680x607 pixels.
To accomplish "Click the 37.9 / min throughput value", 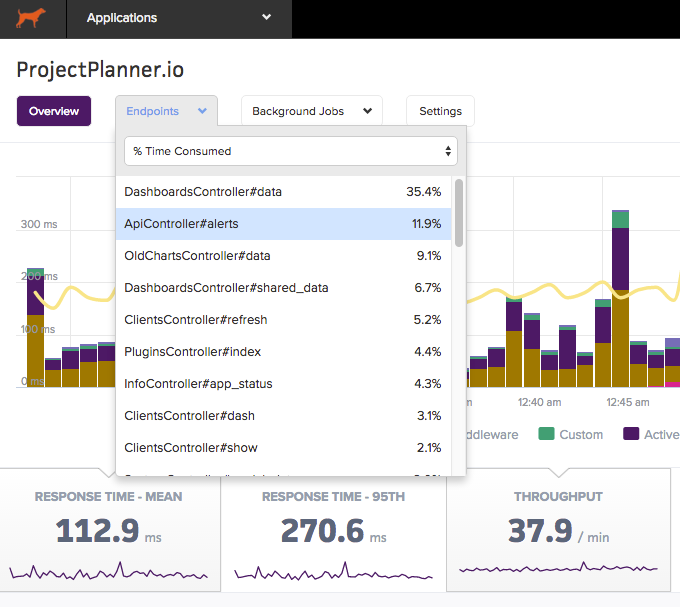I will [559, 531].
